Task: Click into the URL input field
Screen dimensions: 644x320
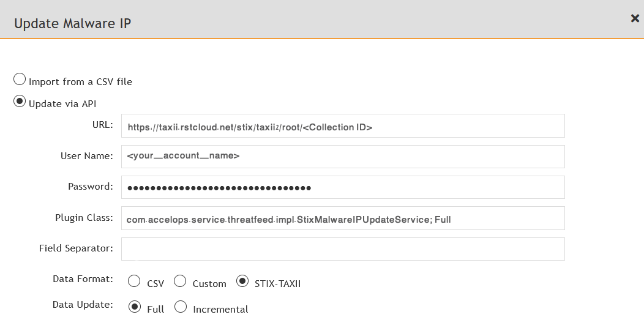Action: coord(343,126)
